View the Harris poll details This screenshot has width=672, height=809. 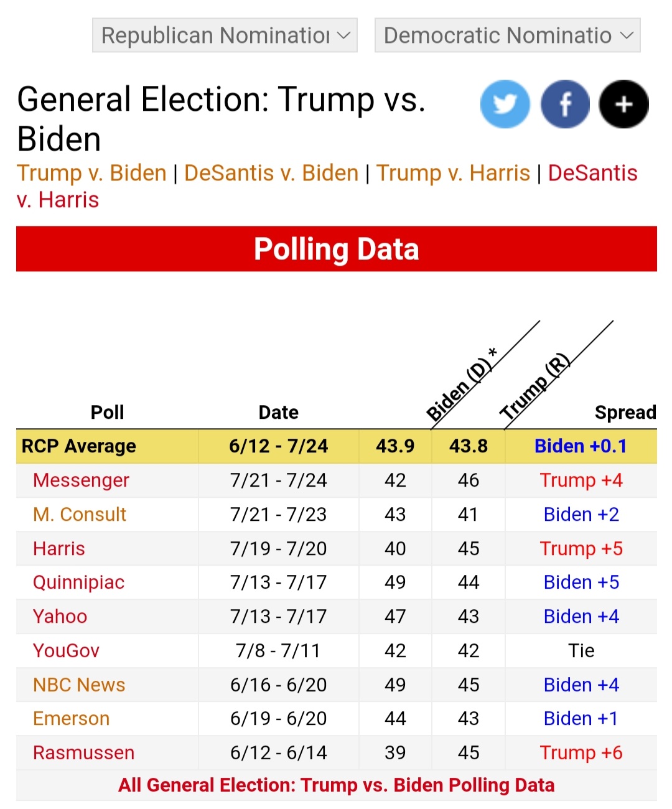point(59,549)
